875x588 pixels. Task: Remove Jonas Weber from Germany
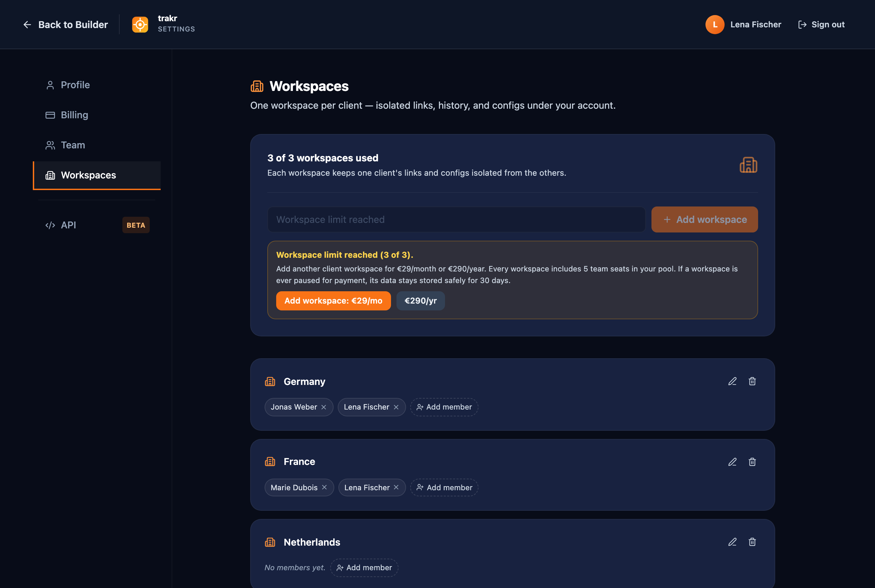click(x=324, y=407)
